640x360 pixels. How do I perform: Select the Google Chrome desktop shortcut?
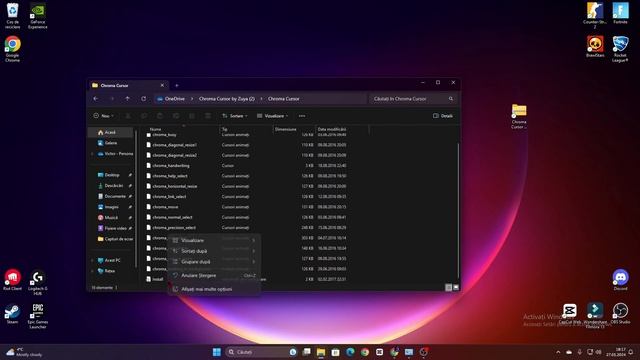tap(13, 49)
